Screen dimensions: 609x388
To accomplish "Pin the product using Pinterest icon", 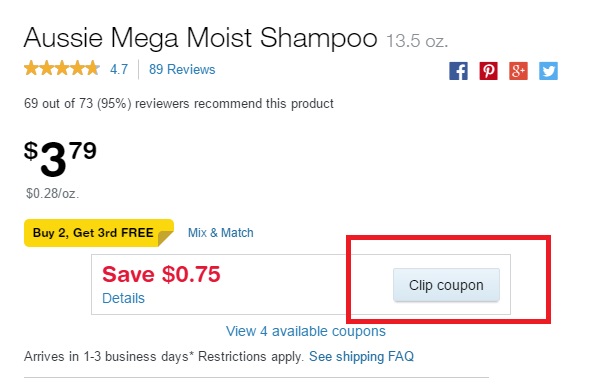I will [x=488, y=71].
